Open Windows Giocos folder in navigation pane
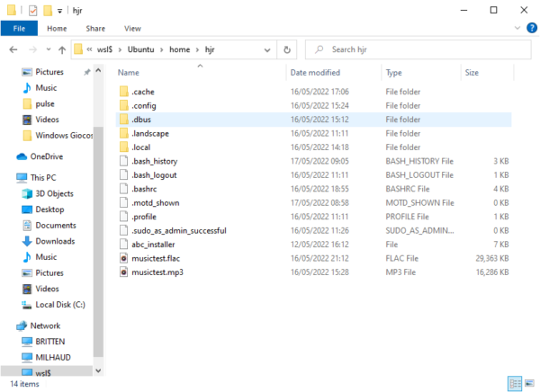 (x=64, y=136)
